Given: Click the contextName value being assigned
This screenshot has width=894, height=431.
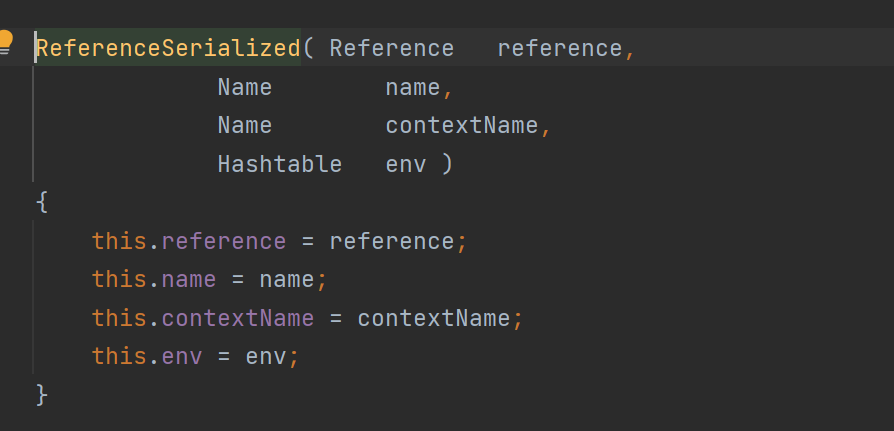Looking at the screenshot, I should (433, 318).
